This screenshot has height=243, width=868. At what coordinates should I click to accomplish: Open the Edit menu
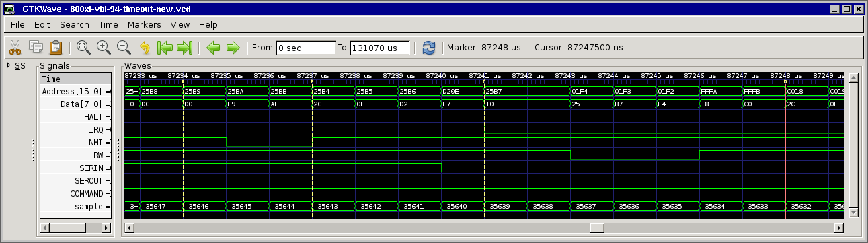click(42, 24)
